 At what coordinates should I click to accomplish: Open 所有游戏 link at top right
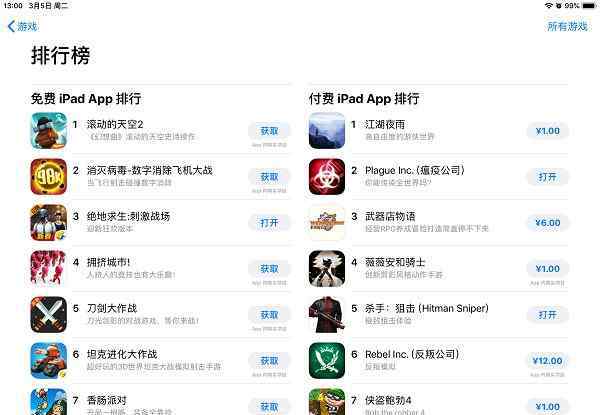(x=567, y=26)
